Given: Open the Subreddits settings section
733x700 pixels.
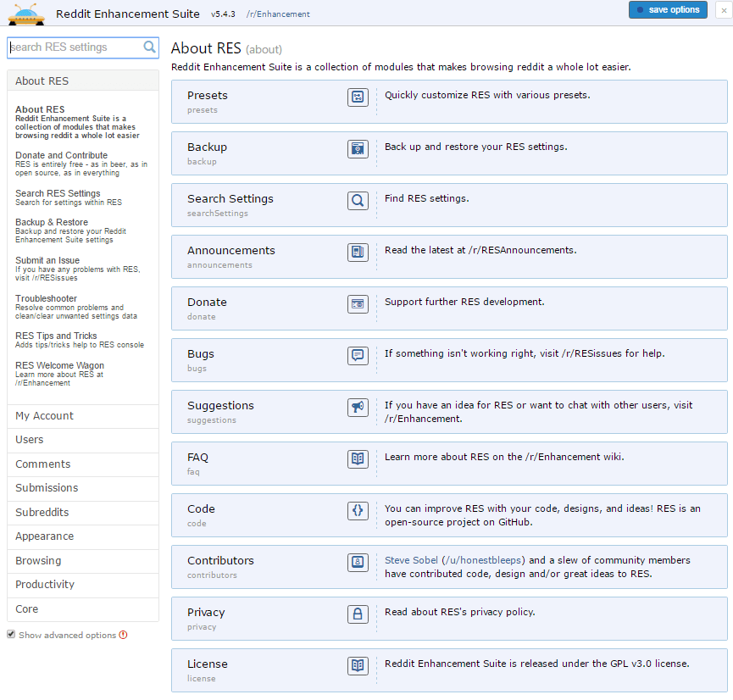Looking at the screenshot, I should point(42,512).
